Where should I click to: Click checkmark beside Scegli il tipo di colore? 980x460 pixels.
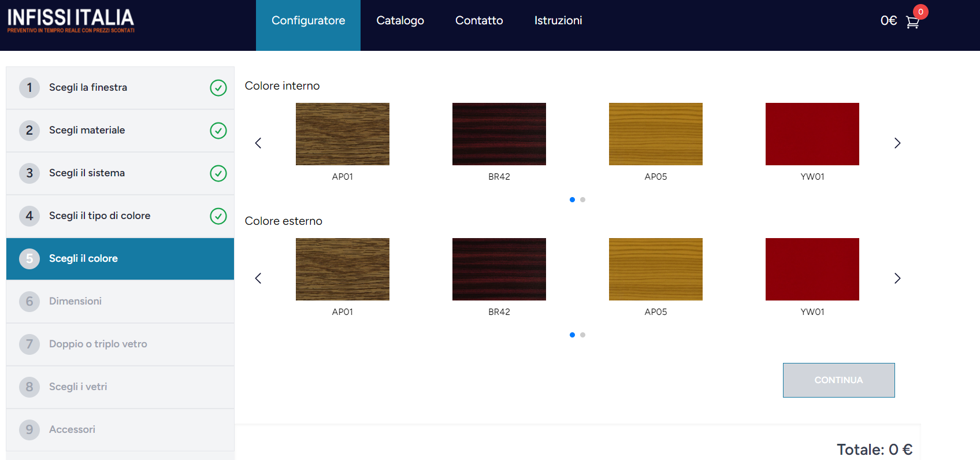click(218, 216)
